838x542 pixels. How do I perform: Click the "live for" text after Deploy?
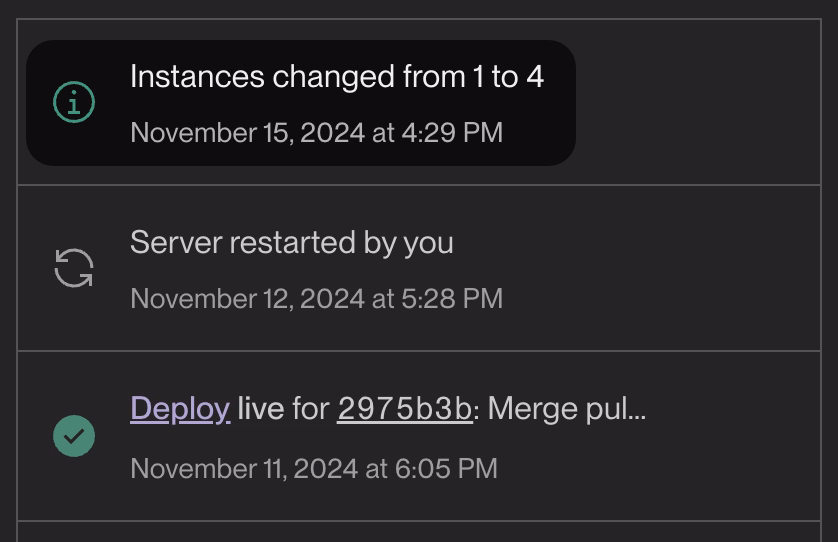pos(284,409)
